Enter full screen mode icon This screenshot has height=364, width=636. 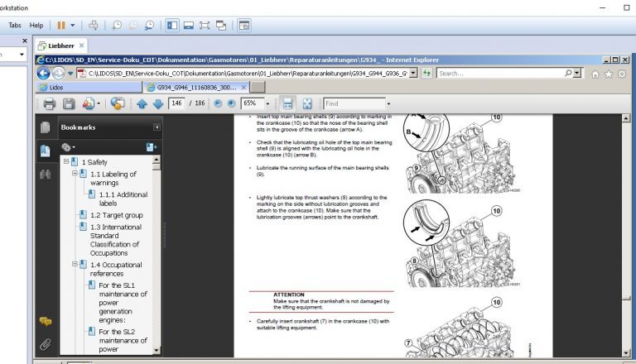point(205,25)
